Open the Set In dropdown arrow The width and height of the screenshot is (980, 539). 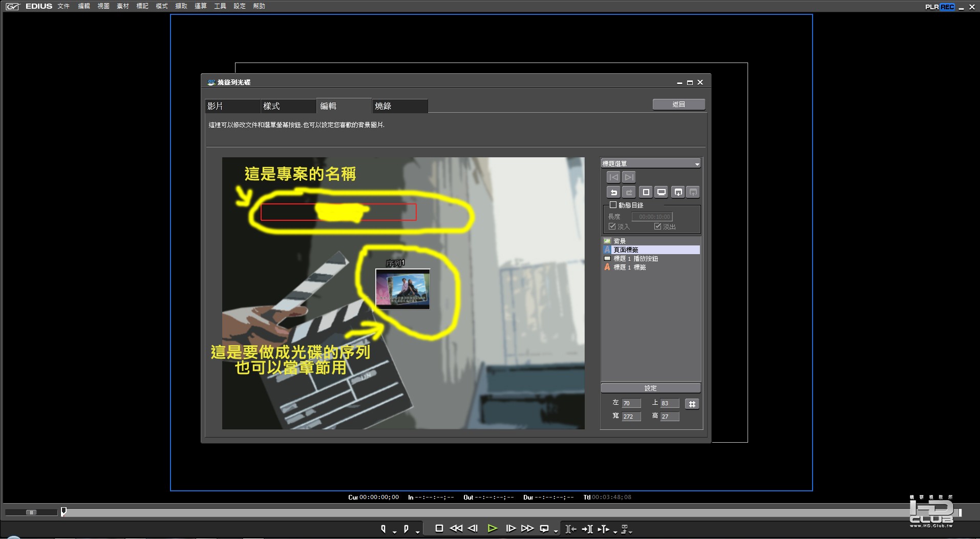click(394, 532)
